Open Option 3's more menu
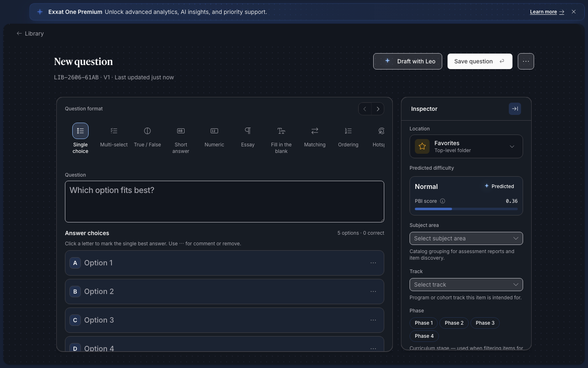 373,320
